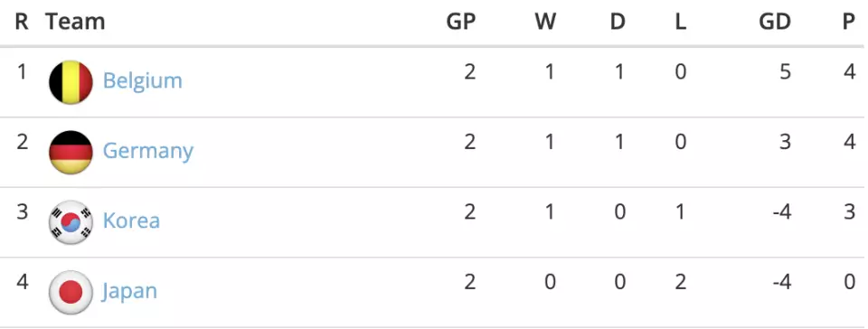Click the Team column header
This screenshot has width=868, height=329.
point(75,22)
